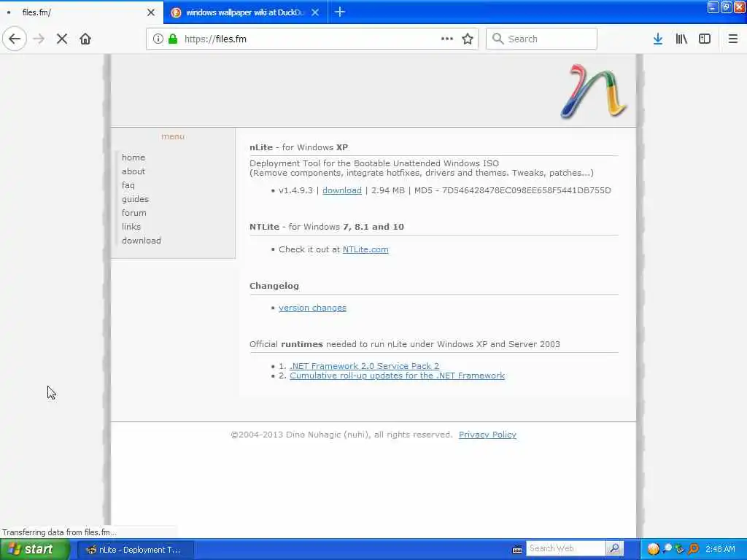Click the NTLite for Windows 7, 8.1 and 10 heading

[x=327, y=227]
